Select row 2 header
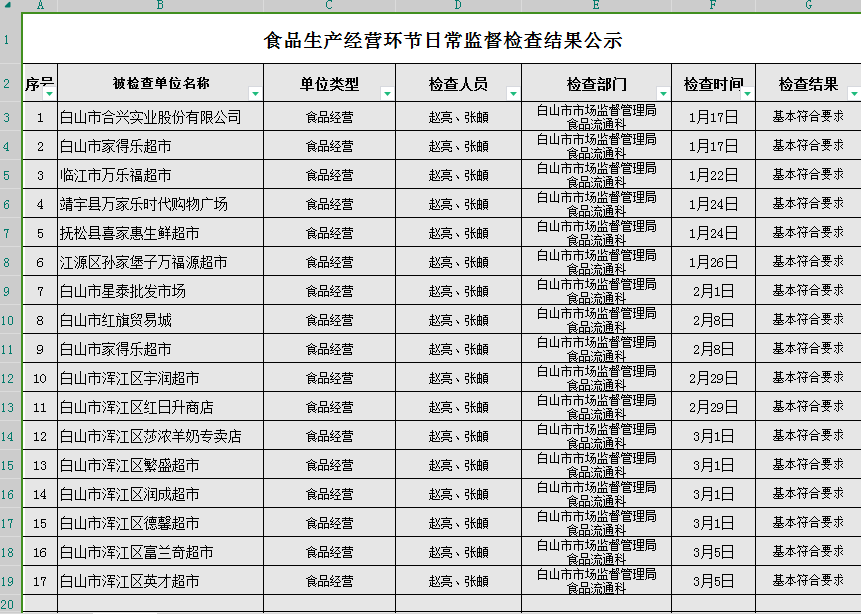 point(10,83)
